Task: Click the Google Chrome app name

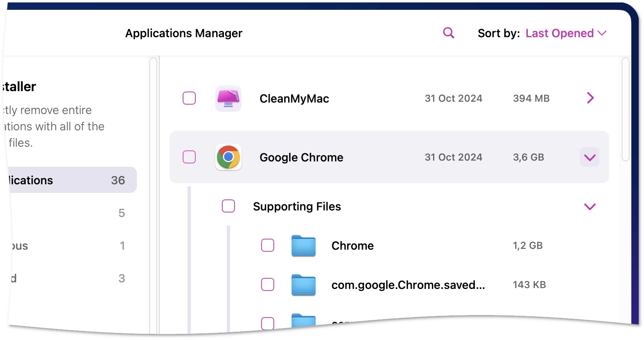Action: pos(302,157)
